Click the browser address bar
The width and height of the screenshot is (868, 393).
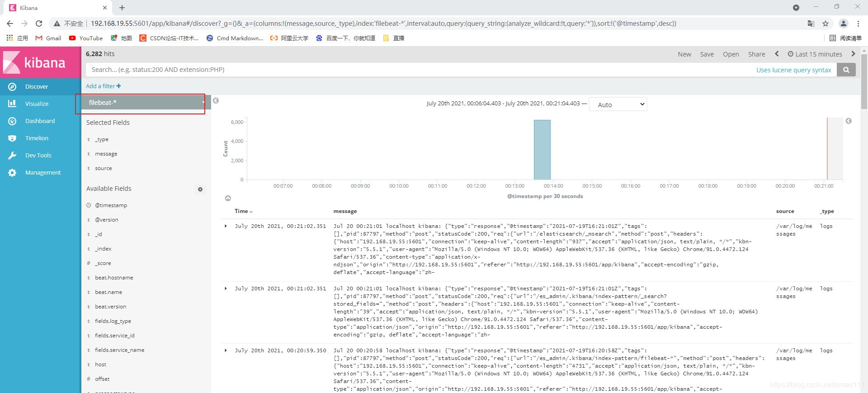point(383,24)
